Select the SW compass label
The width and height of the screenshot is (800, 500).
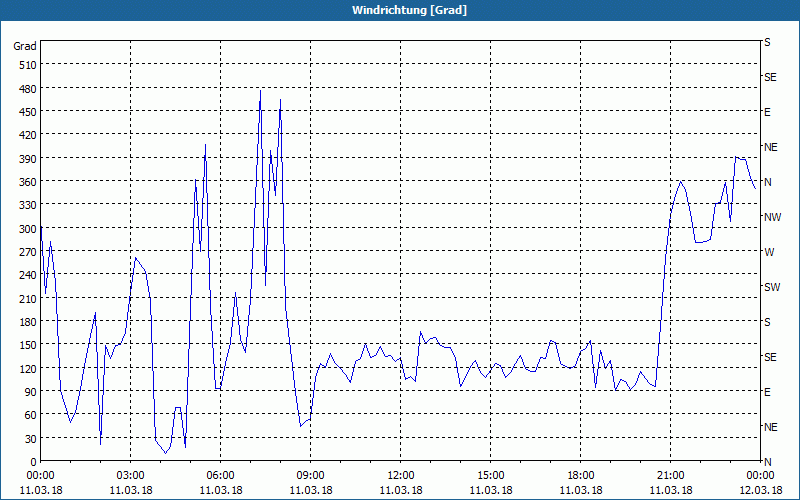click(772, 287)
